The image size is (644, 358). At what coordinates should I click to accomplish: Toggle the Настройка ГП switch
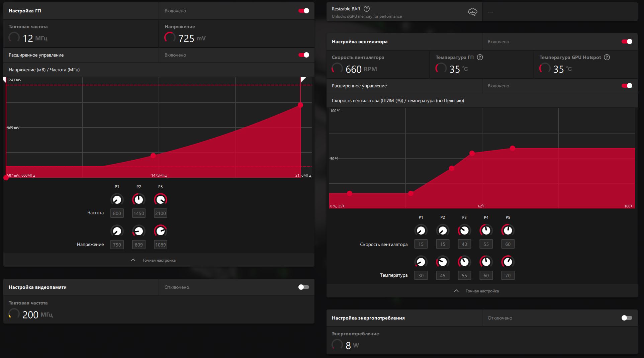304,11
